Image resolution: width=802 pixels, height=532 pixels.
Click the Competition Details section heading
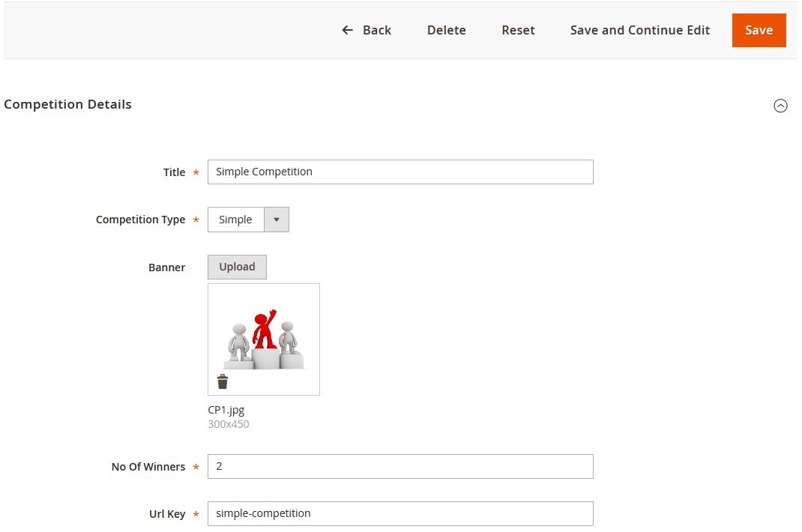click(x=67, y=104)
